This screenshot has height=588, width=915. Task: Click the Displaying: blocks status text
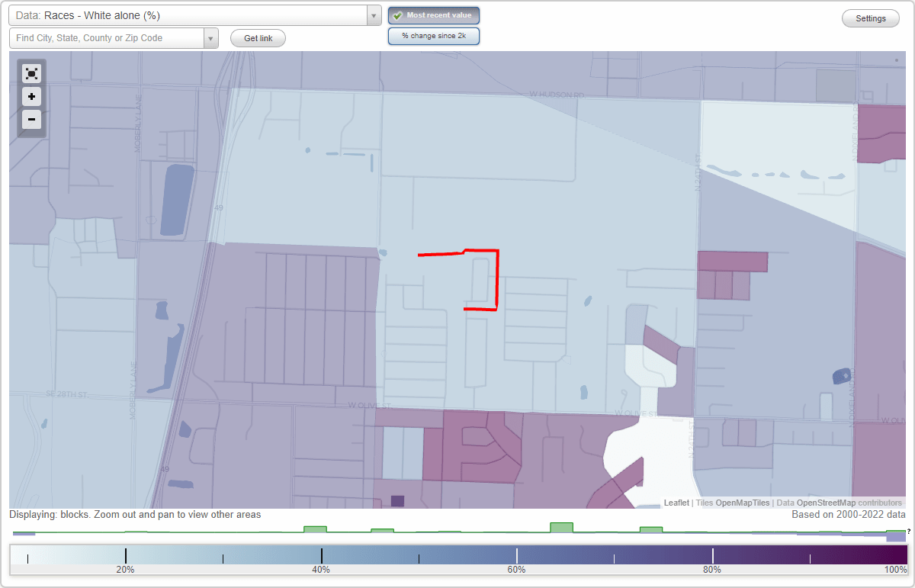(135, 515)
